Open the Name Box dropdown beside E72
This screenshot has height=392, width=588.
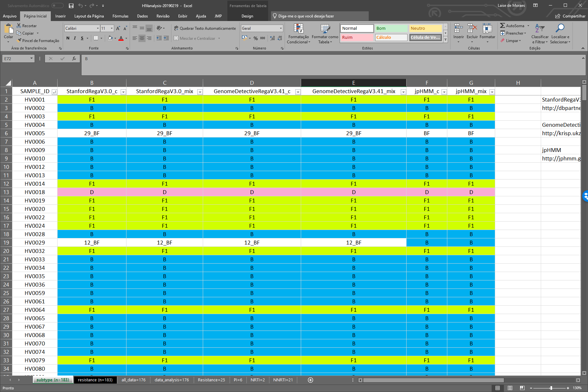tap(31, 59)
